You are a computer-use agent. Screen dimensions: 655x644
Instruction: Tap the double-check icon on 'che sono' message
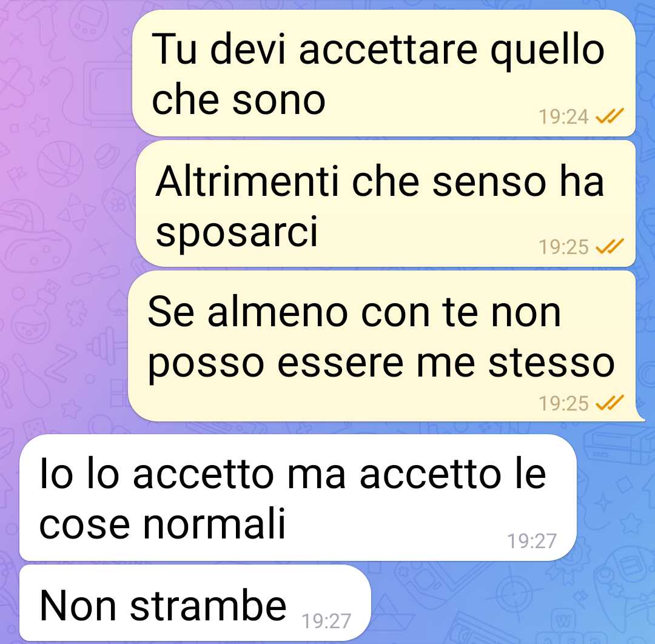click(x=610, y=116)
